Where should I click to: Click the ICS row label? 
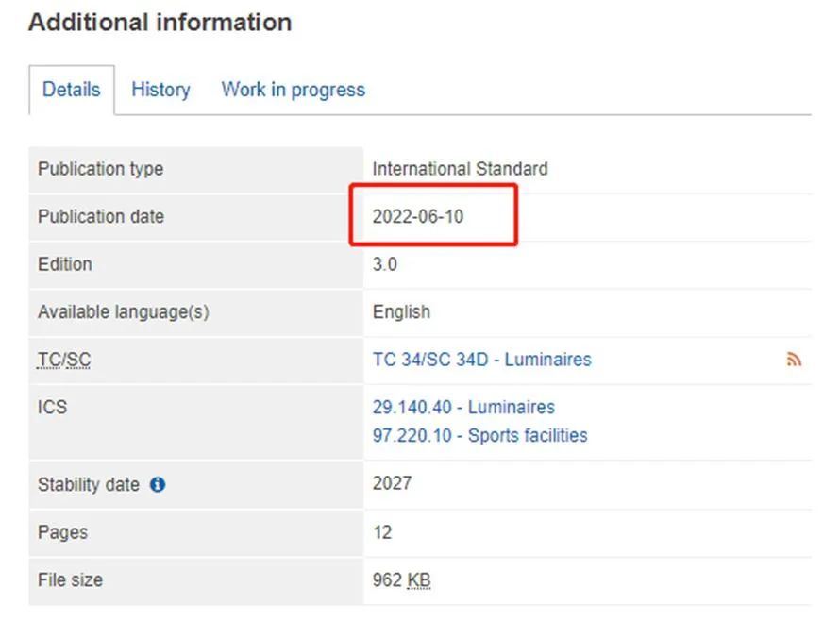(52, 408)
